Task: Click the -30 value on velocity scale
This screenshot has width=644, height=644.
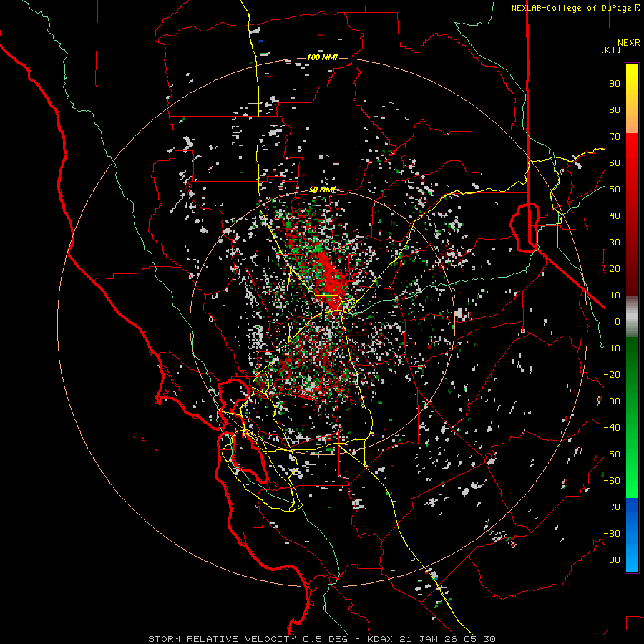Action: coord(612,401)
